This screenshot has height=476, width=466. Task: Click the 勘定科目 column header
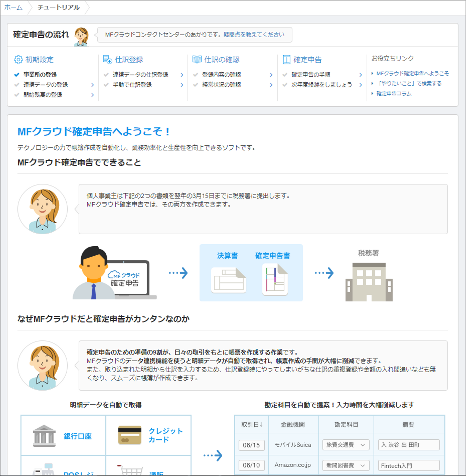(x=346, y=425)
